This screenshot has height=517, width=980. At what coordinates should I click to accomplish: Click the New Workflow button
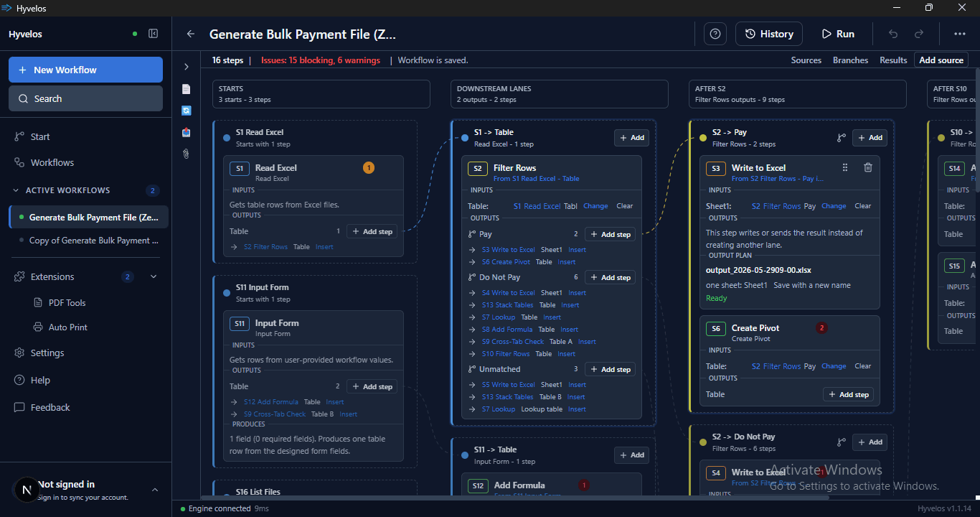coord(85,70)
